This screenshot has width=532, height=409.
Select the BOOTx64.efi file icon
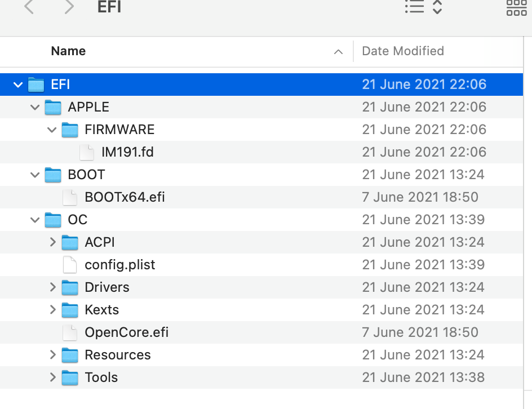pos(70,197)
